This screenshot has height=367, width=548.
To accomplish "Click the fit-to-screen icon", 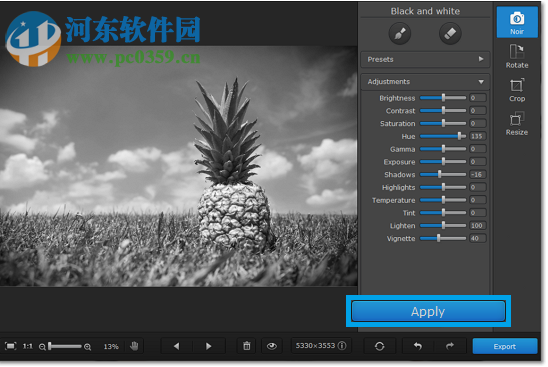I will 10,346.
